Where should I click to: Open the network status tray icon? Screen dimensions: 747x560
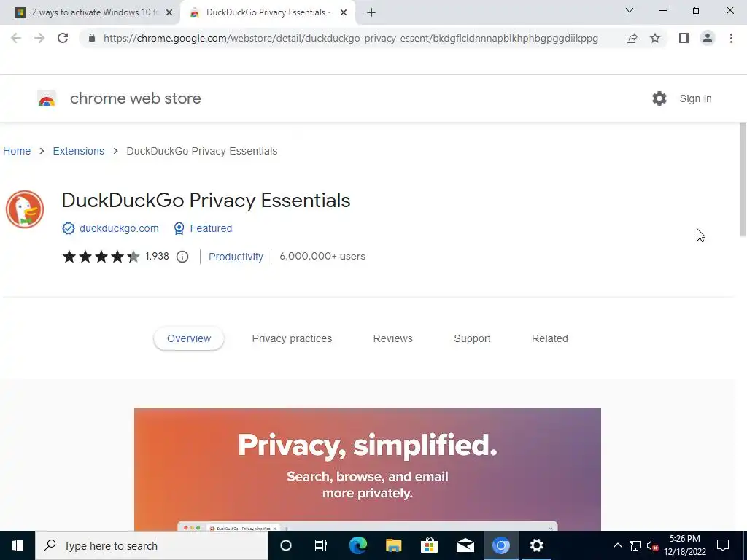(x=635, y=545)
